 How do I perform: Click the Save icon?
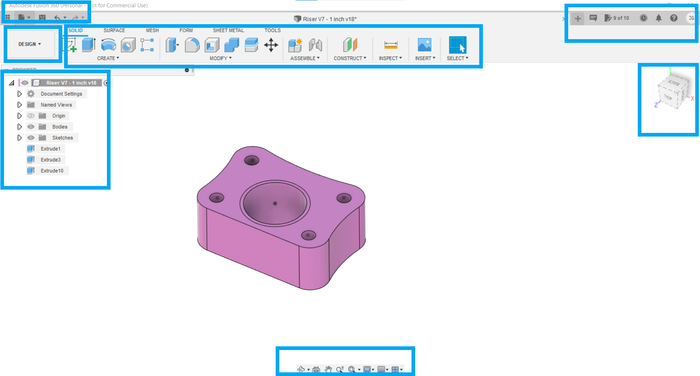tap(42, 17)
